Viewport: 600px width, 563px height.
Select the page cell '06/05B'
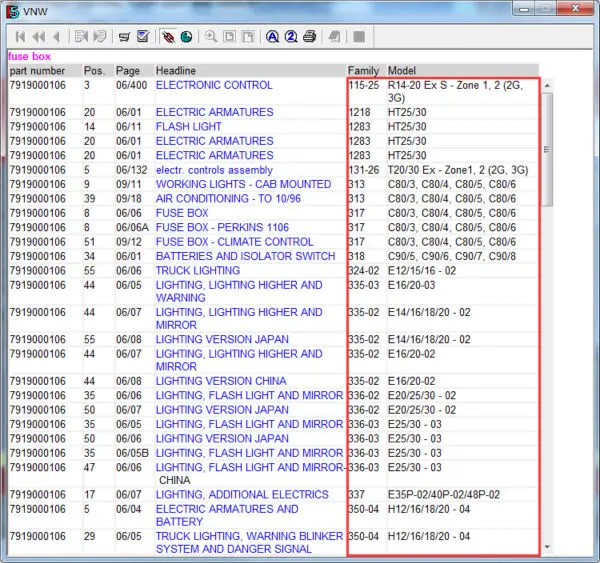tap(132, 453)
